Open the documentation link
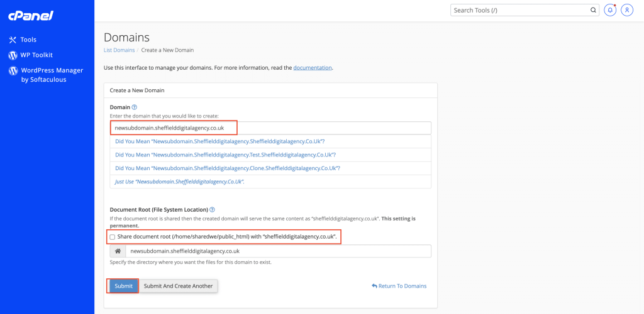The width and height of the screenshot is (644, 314). [x=312, y=68]
